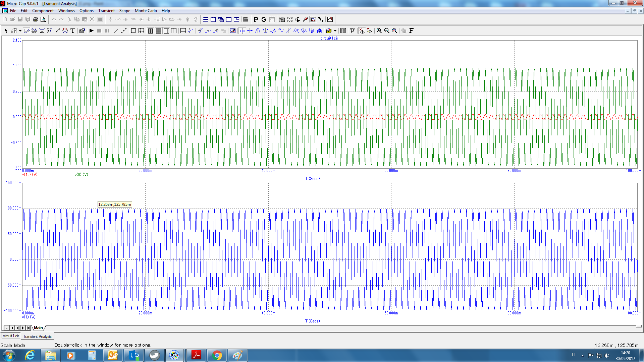Click the Zoom Out magnifier icon
Viewport: 644px width, 362px height.
click(x=387, y=31)
